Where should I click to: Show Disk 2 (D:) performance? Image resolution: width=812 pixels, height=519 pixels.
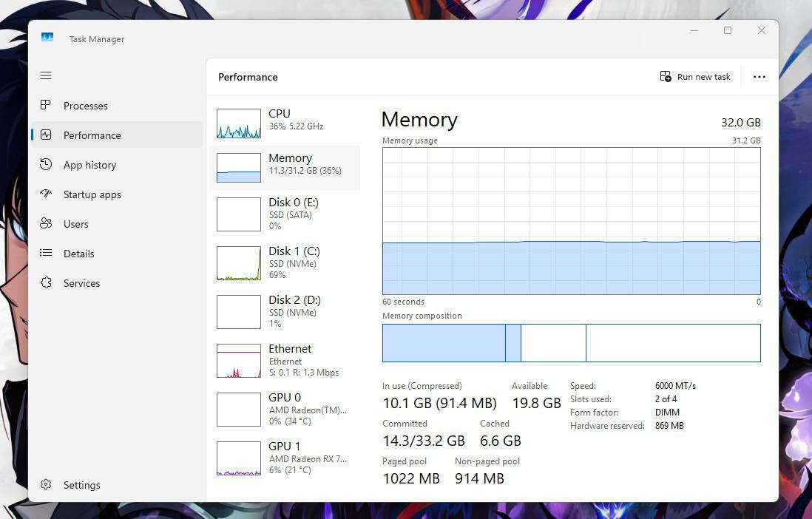click(x=285, y=311)
